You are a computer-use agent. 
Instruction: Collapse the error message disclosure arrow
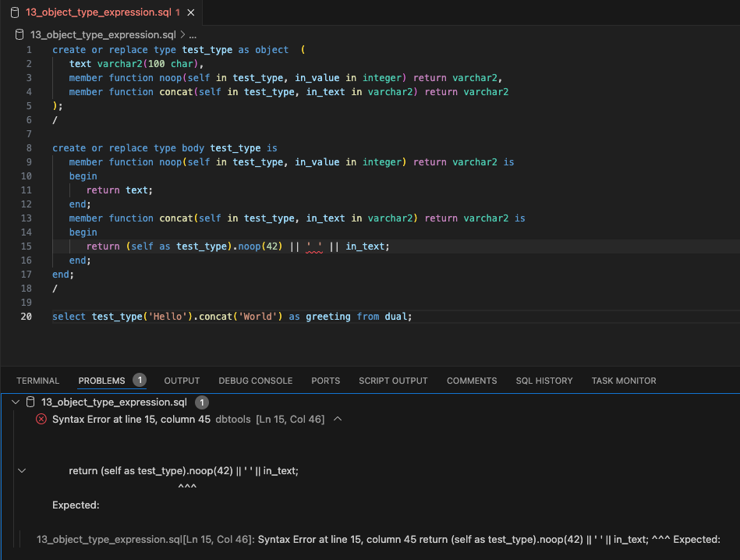pos(21,470)
